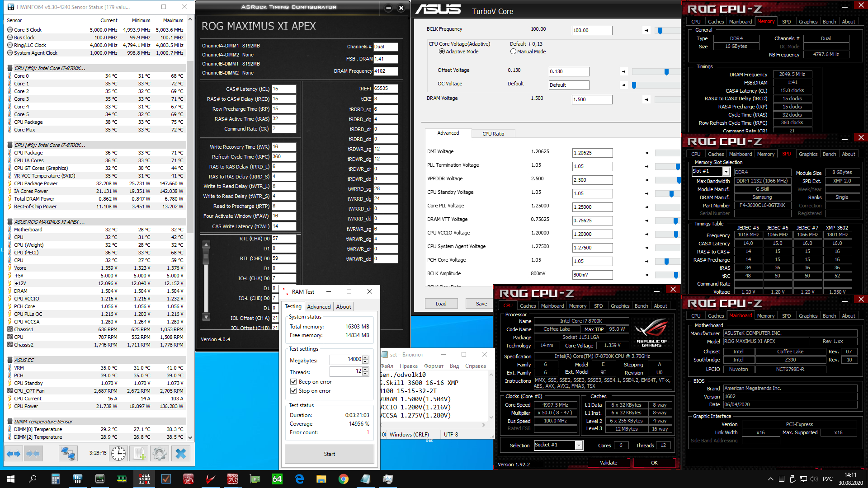Open Calculator from the taskbar
The height and width of the screenshot is (488, 868).
56,479
